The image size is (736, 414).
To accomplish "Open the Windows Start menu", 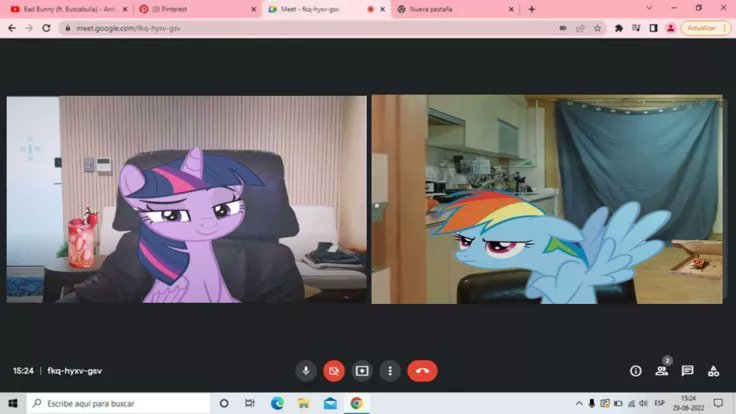I will tap(13, 403).
